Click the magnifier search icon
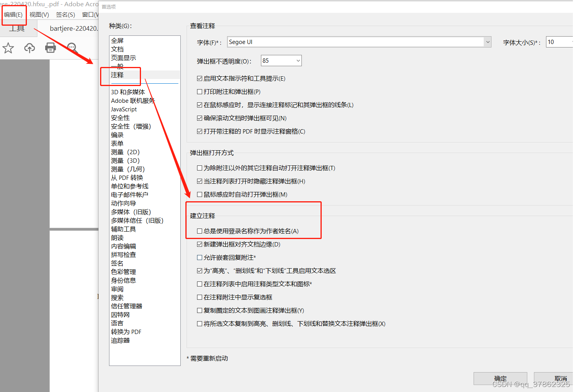Image resolution: width=576 pixels, height=392 pixels. 72,48
